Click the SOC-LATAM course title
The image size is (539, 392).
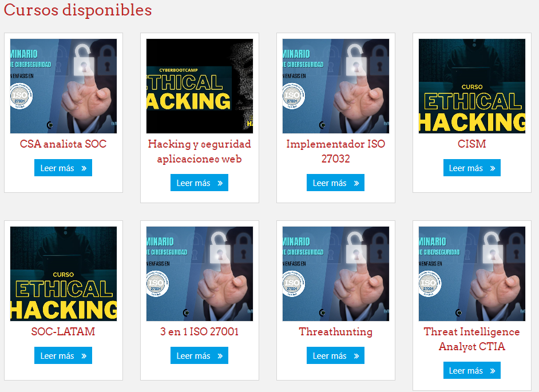[64, 331]
